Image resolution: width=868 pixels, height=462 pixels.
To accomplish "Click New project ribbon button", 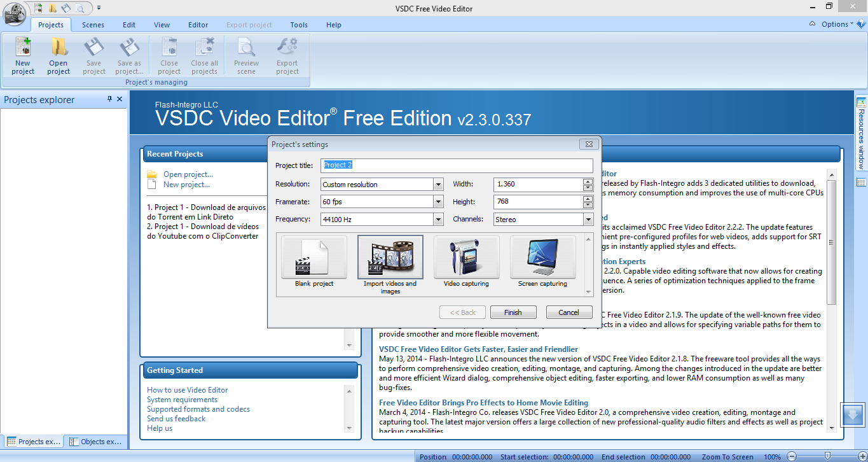I will tap(23, 56).
